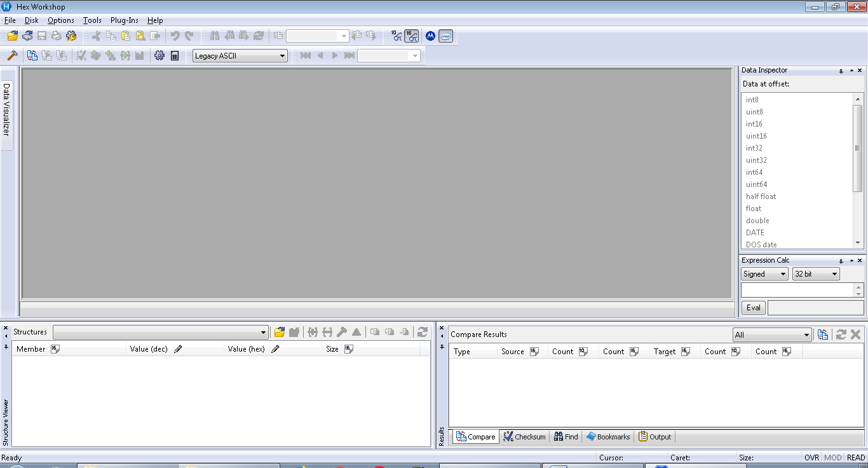Toggle hex display on Target column

point(686,352)
